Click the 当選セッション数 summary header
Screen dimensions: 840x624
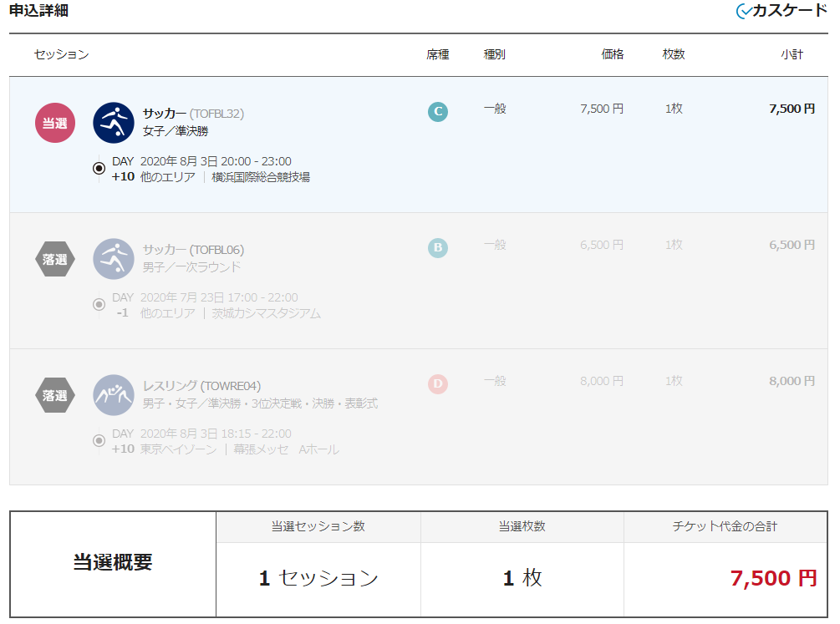coord(318,527)
